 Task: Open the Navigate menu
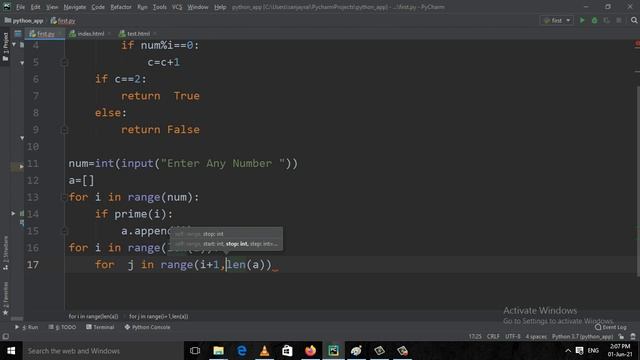(x=75, y=7)
